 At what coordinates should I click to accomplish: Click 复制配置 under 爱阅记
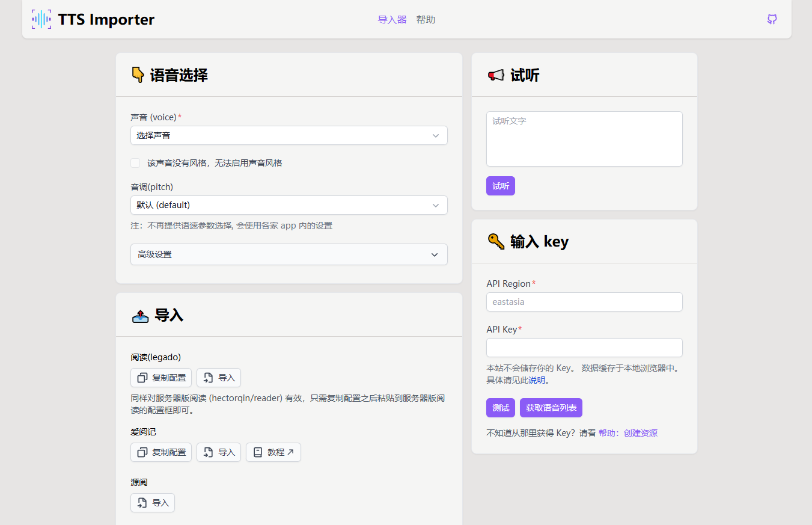click(161, 452)
